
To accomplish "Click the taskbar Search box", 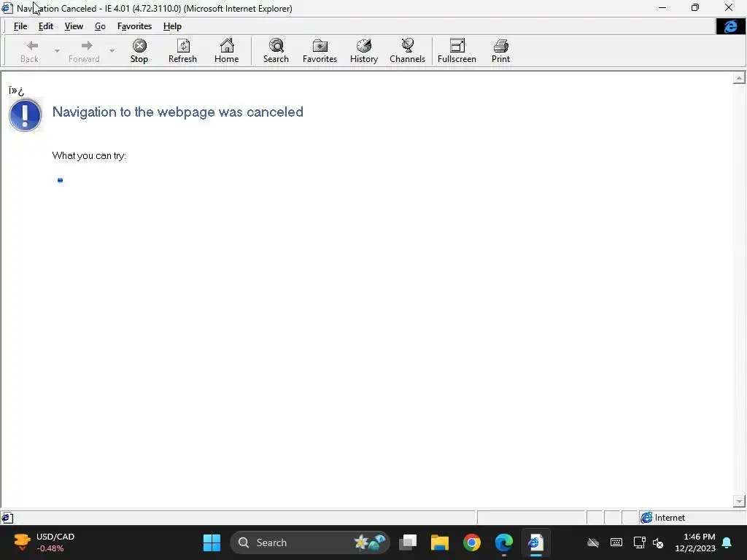I will [309, 542].
